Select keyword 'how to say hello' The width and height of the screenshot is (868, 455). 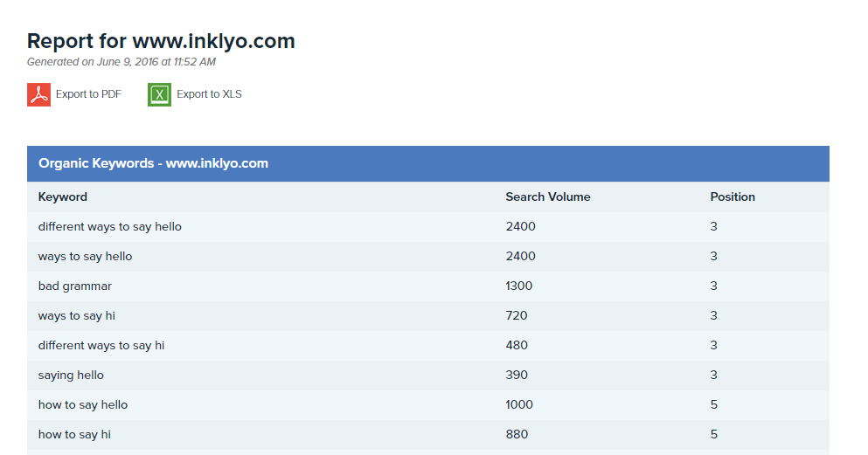[83, 404]
